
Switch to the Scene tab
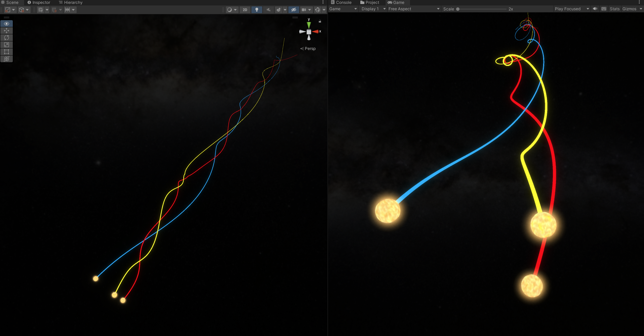[x=10, y=3]
